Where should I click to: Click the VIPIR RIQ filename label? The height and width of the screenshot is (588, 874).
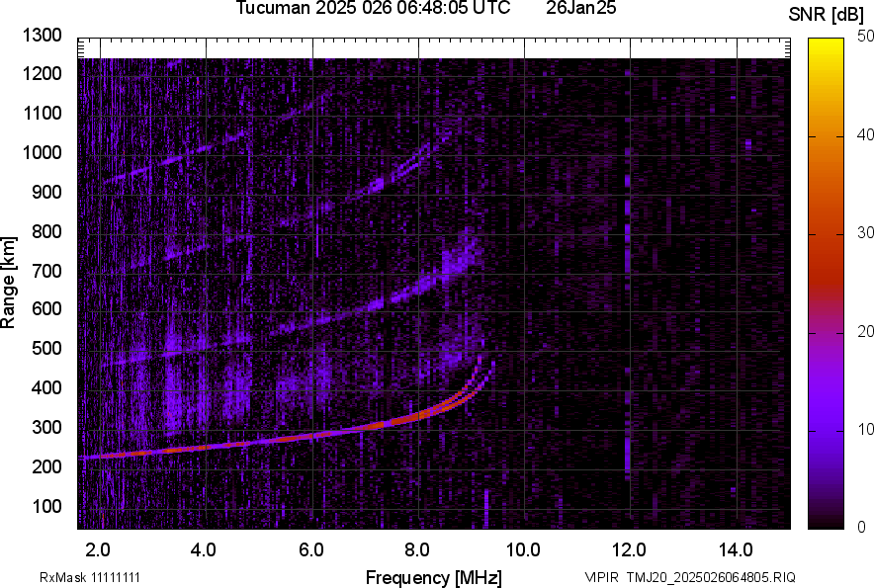tap(689, 577)
